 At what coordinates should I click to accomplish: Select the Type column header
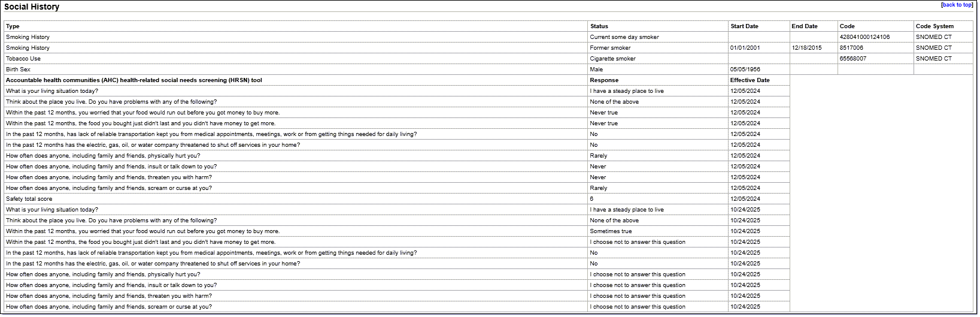coord(13,26)
